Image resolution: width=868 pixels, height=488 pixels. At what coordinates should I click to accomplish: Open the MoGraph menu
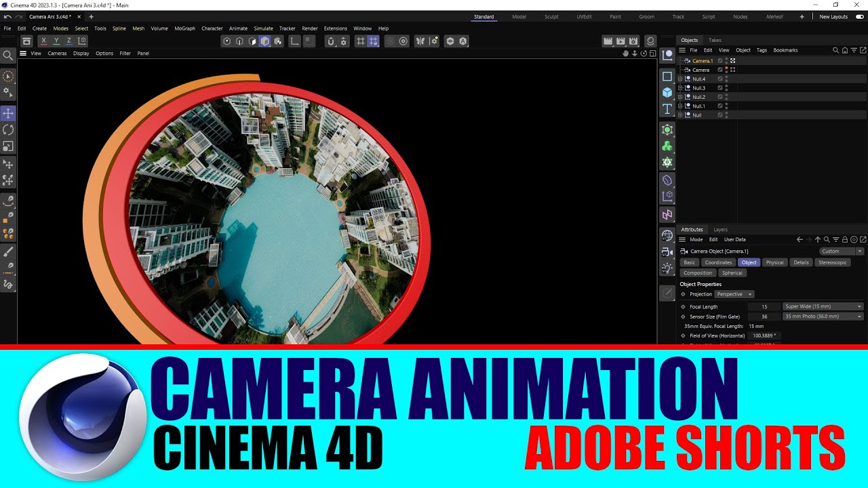click(184, 28)
